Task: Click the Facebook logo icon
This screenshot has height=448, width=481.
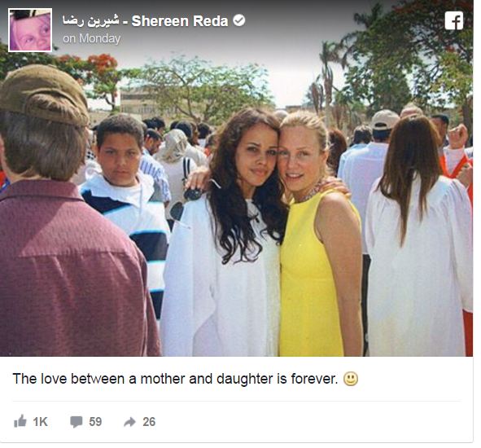Action: (454, 20)
